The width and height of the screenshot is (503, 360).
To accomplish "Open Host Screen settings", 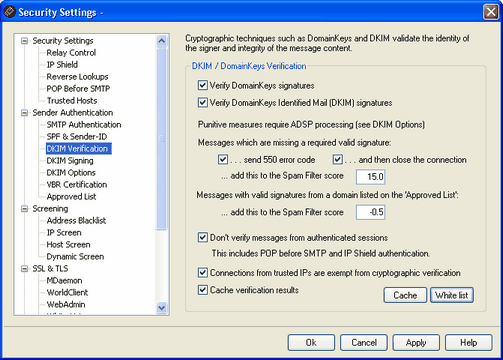I will 68,245.
